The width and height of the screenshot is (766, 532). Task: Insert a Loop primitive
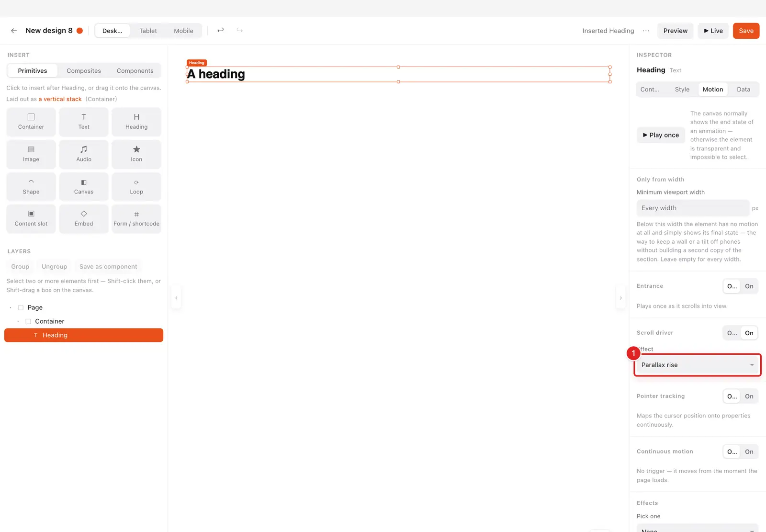(136, 187)
